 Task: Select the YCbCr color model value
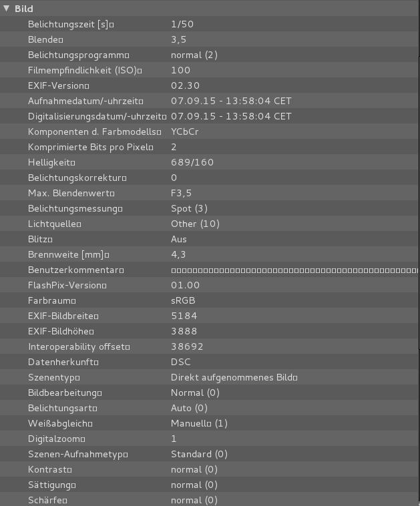click(x=185, y=132)
